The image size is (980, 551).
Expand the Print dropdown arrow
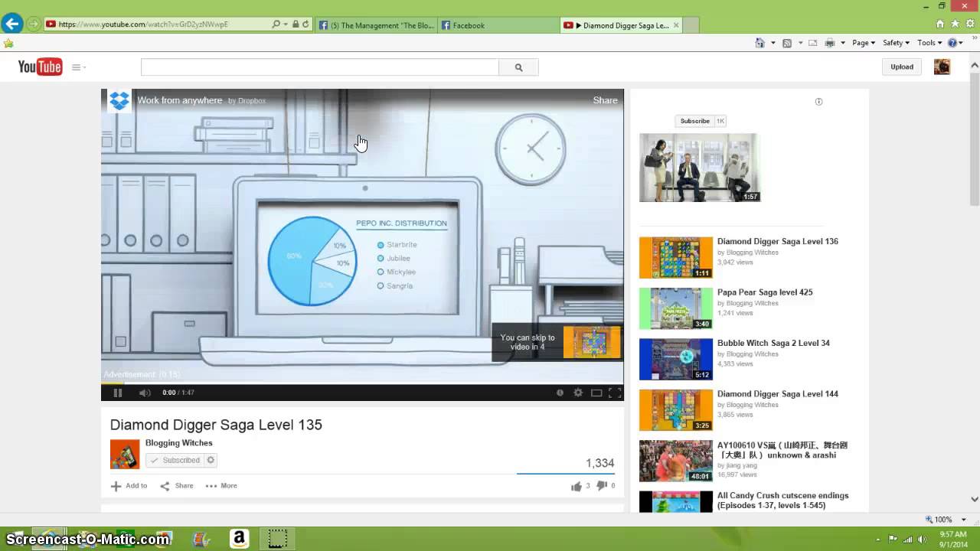[842, 43]
